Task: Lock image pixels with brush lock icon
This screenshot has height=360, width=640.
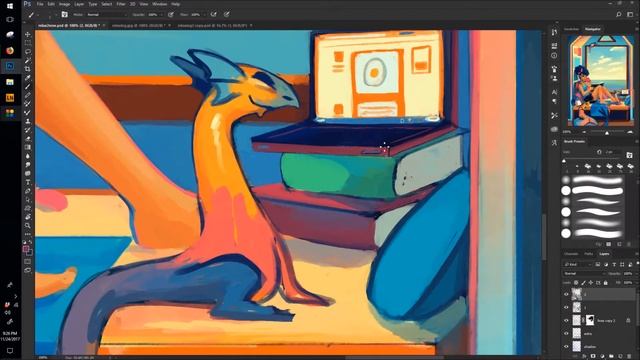Action: point(583,282)
